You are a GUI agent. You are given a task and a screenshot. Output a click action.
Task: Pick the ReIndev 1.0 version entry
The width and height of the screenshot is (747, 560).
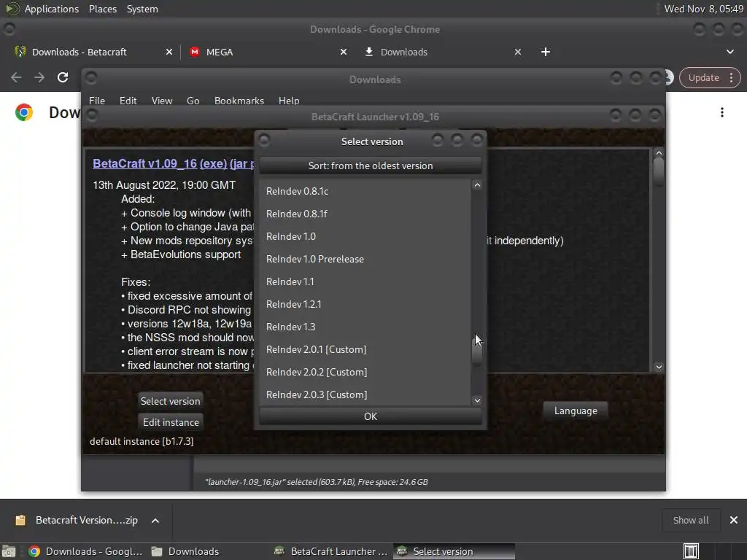pyautogui.click(x=365, y=236)
